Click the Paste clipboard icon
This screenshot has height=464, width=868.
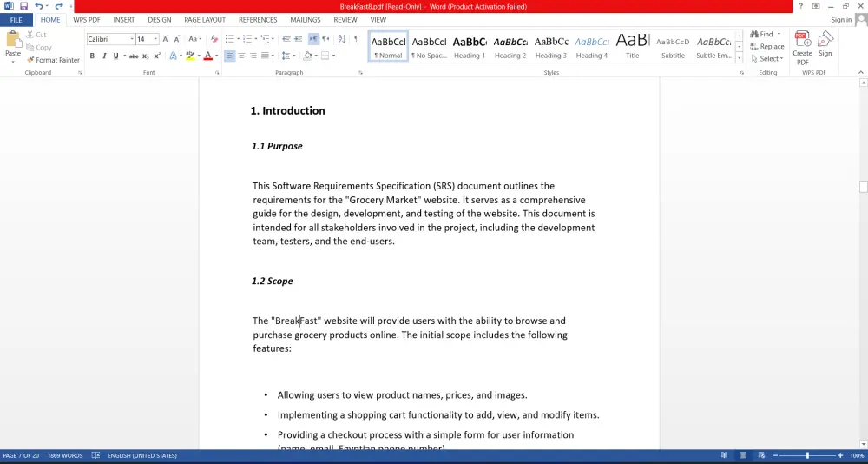pos(13,40)
